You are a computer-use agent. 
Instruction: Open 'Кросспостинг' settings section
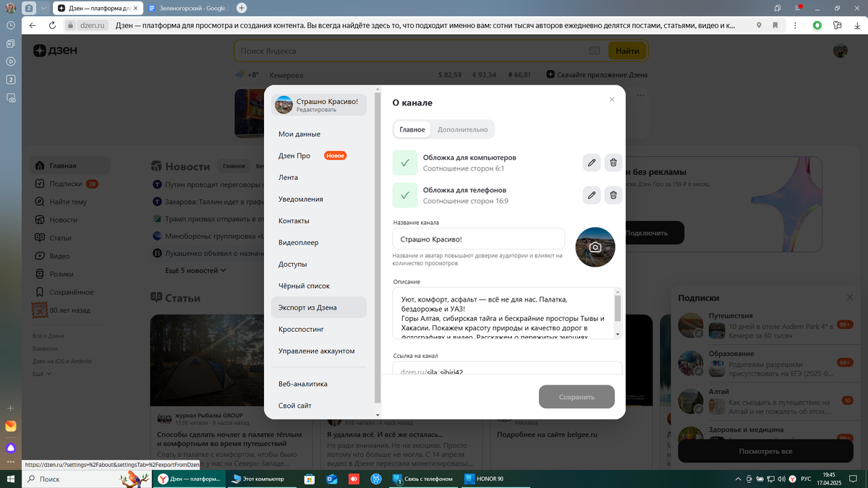point(319,329)
